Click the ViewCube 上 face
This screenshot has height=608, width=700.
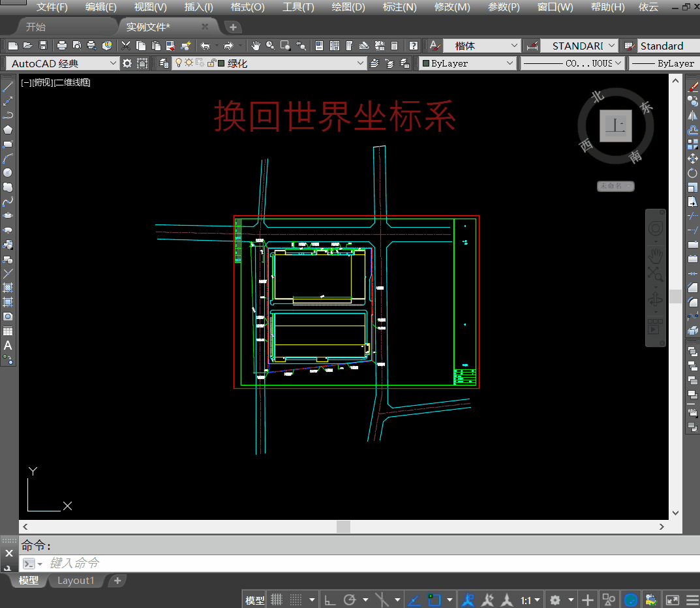(x=616, y=125)
